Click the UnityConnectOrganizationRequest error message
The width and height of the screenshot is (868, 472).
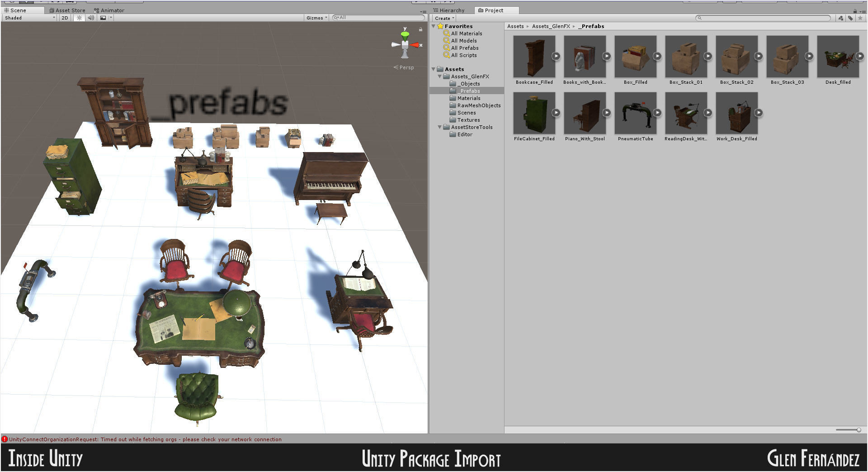click(x=145, y=439)
